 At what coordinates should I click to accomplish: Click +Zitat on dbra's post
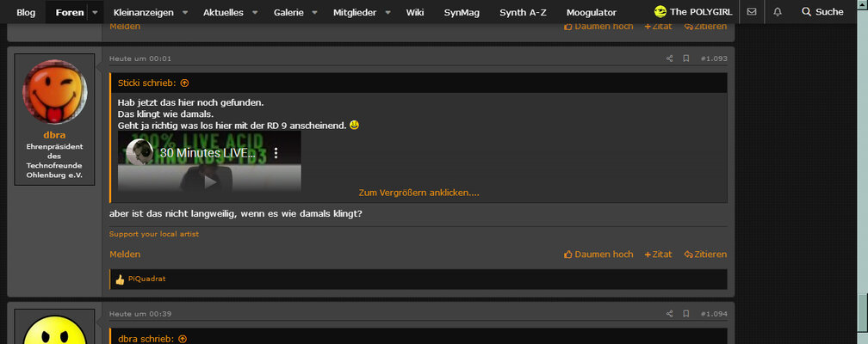click(658, 255)
